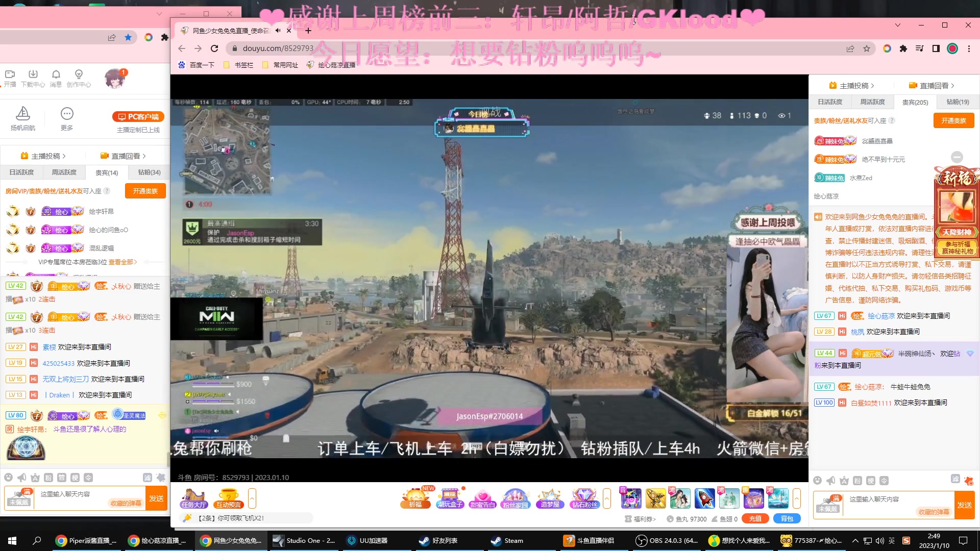
Task: Click 梗 icon in right chat toolbar
Action: tap(871, 481)
